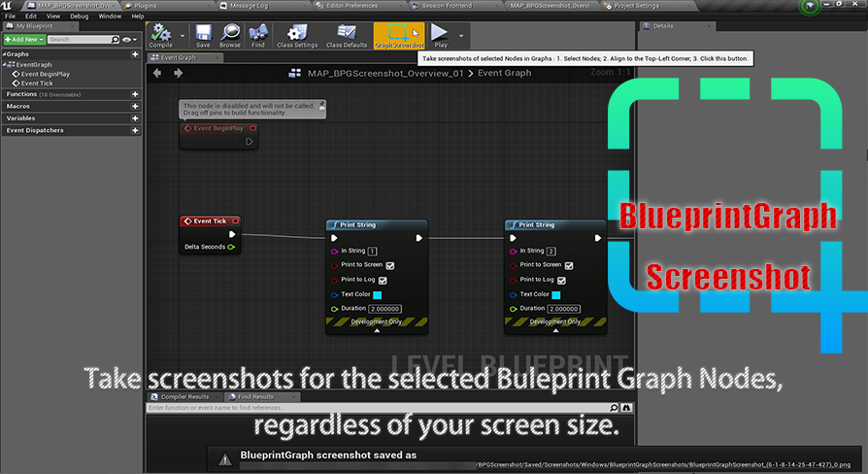Select Event BeginPlay in tree

click(46, 74)
